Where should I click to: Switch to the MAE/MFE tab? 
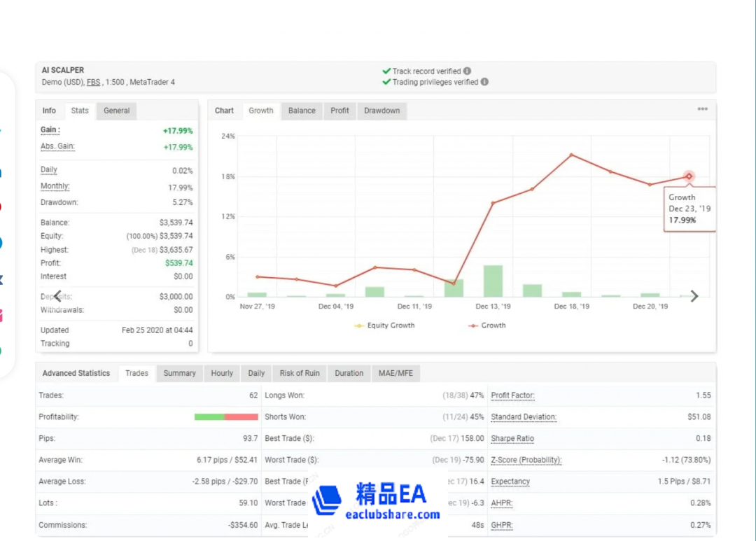pos(395,373)
